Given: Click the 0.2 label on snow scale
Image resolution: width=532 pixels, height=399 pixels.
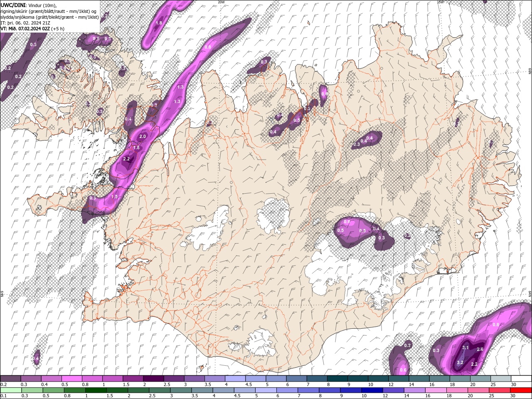Looking at the screenshot, I should (3, 384).
